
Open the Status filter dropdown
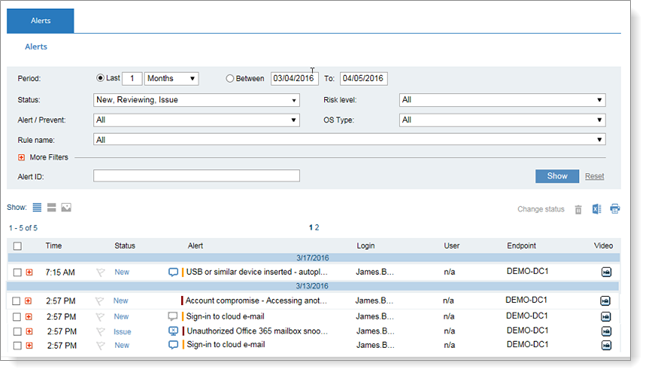click(x=196, y=100)
